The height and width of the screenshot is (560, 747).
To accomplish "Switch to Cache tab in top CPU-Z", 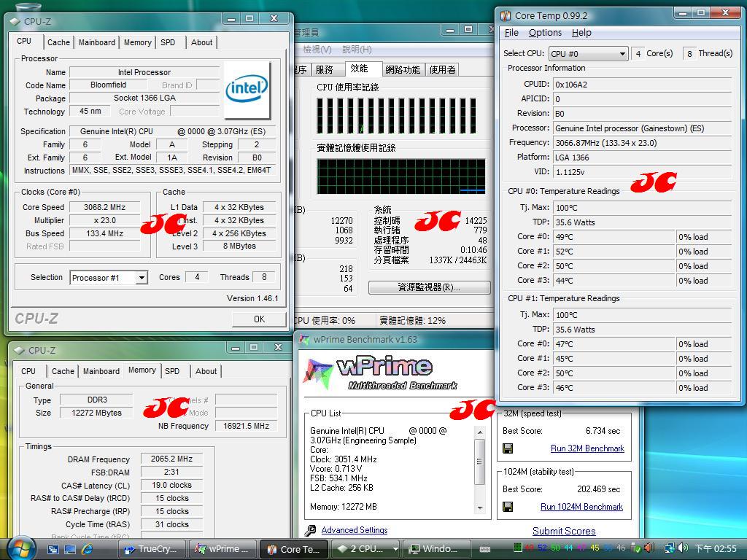I will point(58,42).
